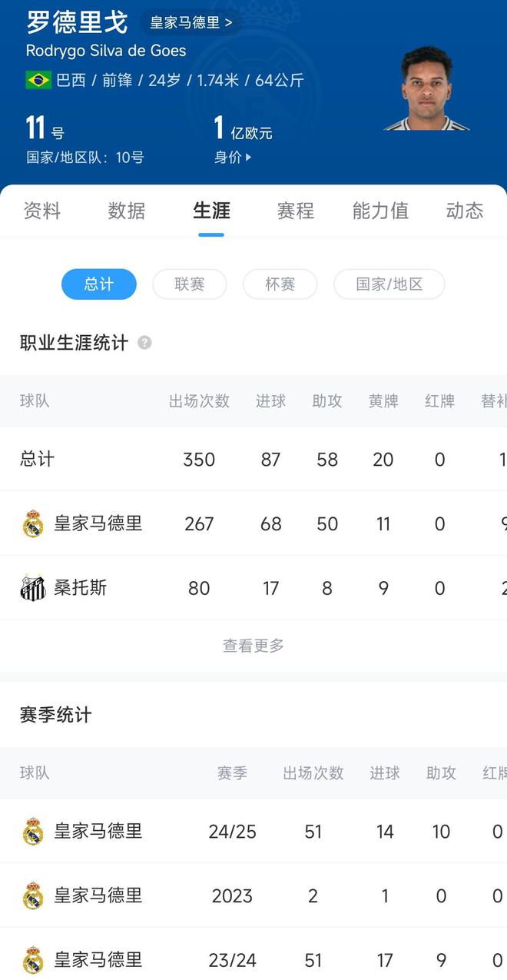507x980 pixels.
Task: Select the 联赛 filter pill
Action: point(190,284)
